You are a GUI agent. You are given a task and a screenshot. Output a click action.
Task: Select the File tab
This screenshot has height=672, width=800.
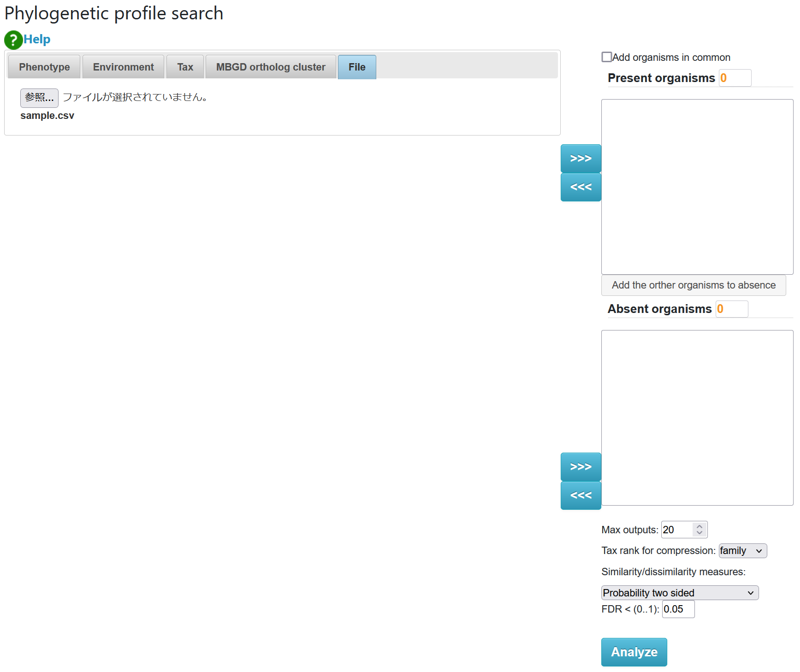pyautogui.click(x=356, y=67)
